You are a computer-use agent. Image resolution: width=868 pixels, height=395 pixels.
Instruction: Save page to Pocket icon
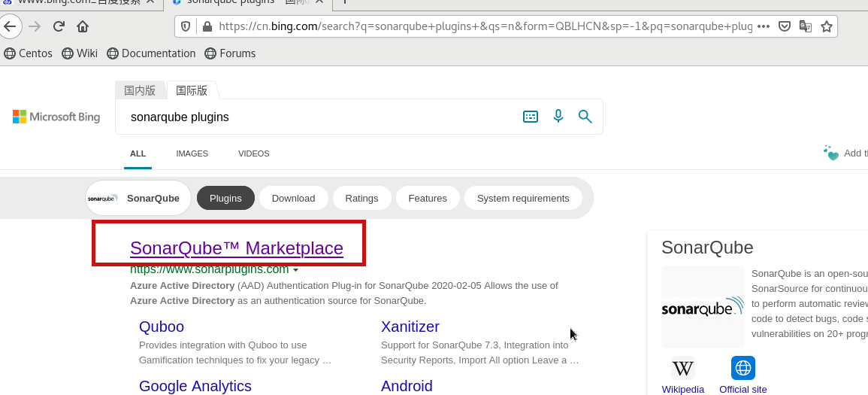point(785,26)
